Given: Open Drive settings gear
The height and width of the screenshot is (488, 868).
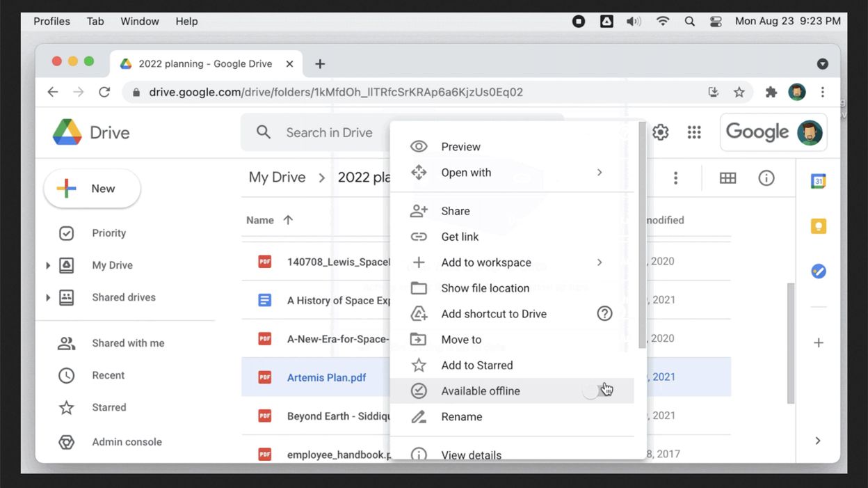Looking at the screenshot, I should click(x=660, y=132).
